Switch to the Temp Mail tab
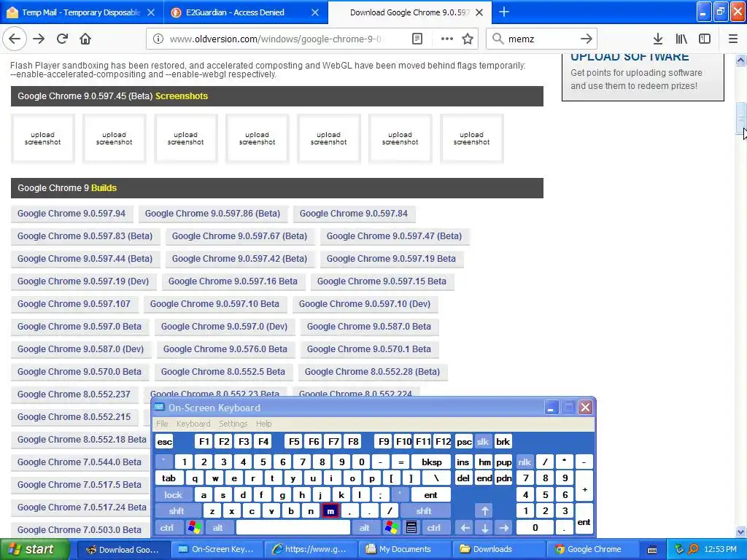 click(81, 12)
